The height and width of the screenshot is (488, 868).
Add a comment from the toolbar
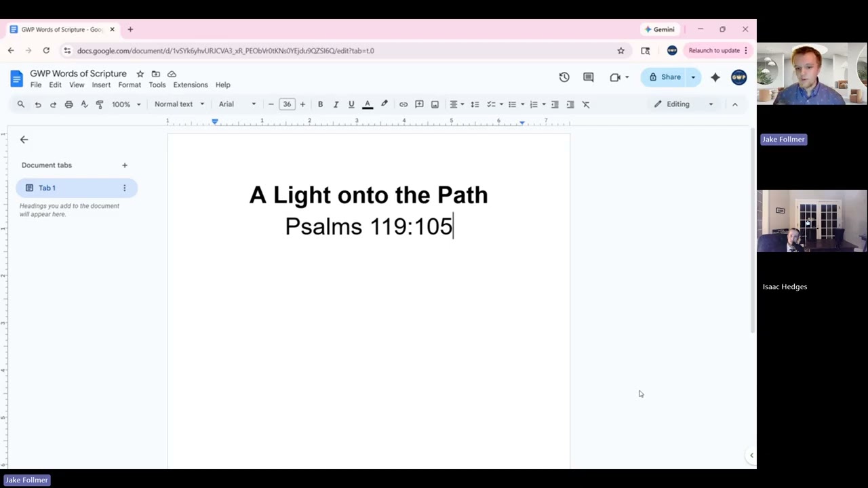[x=419, y=104]
